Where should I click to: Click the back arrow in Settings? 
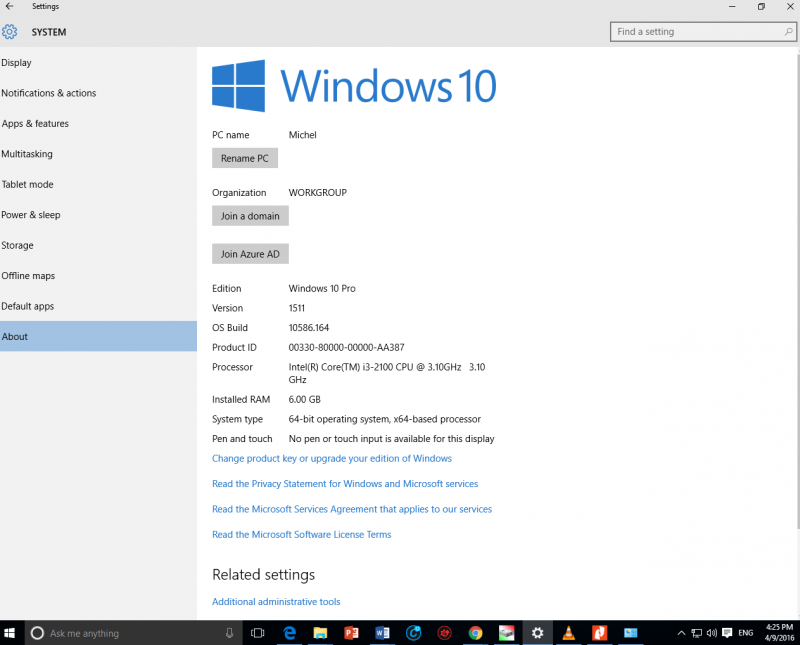[x=9, y=6]
